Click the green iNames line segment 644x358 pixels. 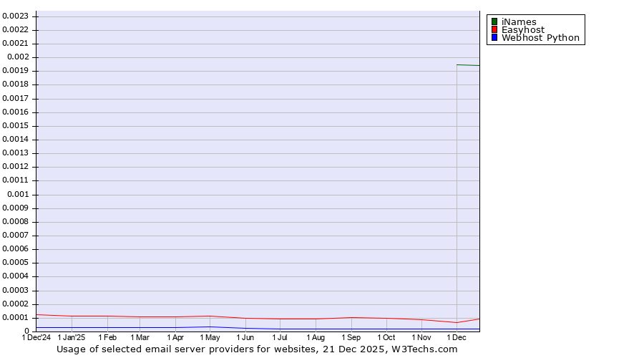click(468, 65)
